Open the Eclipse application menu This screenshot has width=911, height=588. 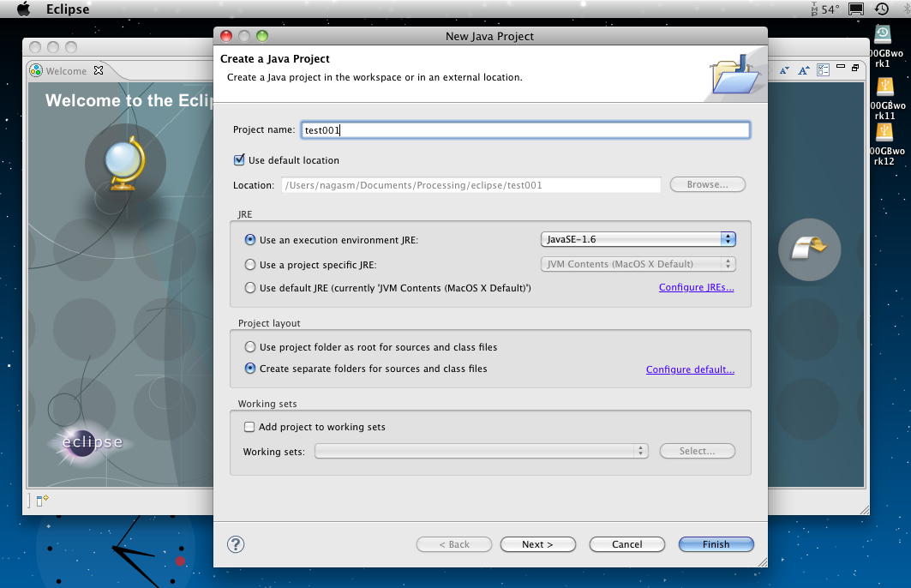coord(68,9)
